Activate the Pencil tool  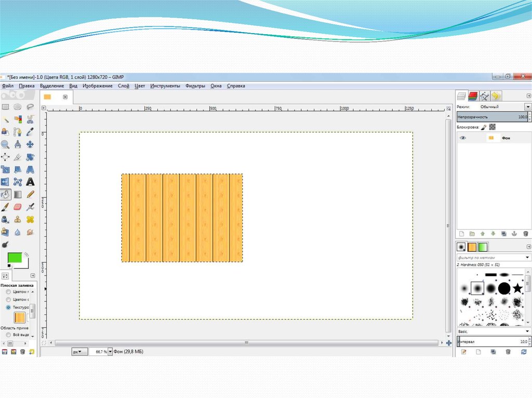[x=30, y=195]
